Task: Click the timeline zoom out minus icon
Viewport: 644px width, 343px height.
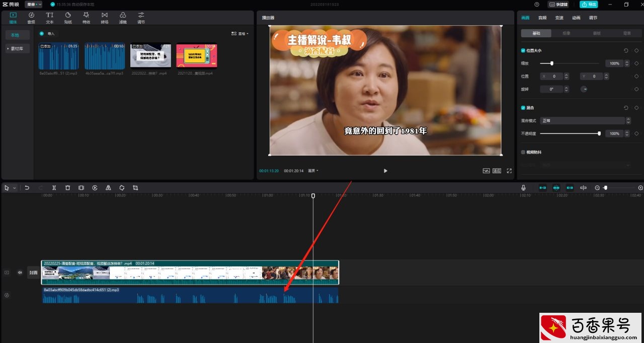Action: tap(597, 188)
